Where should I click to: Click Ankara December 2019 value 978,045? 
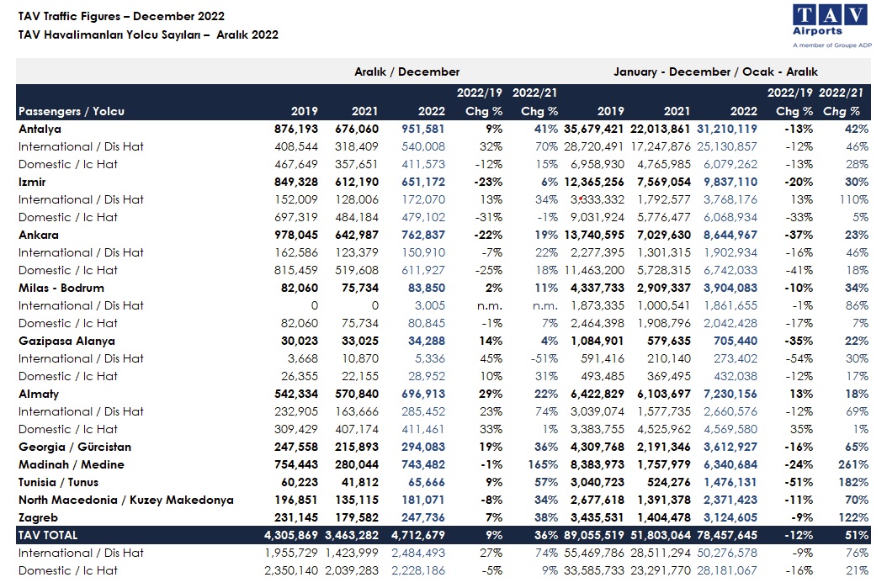[x=296, y=235]
